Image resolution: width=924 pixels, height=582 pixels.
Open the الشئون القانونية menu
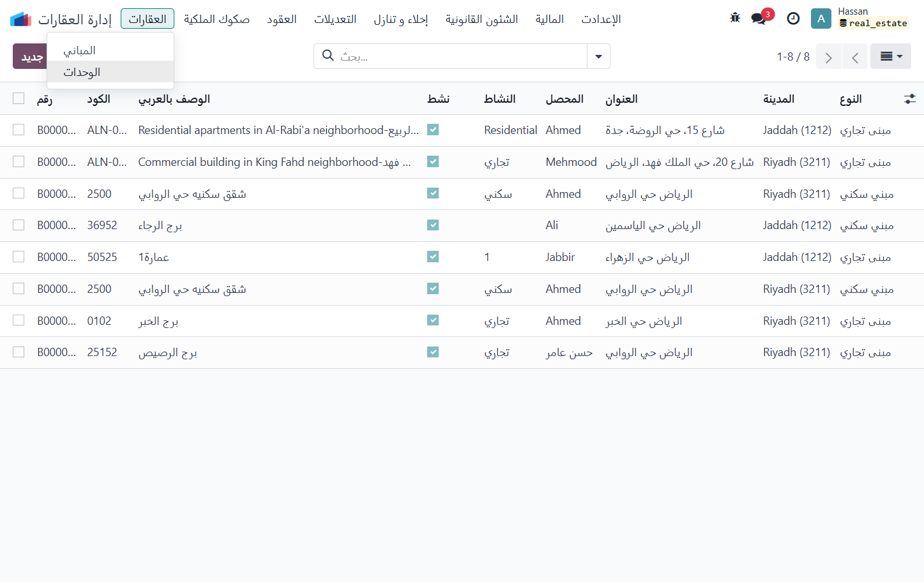(x=481, y=19)
